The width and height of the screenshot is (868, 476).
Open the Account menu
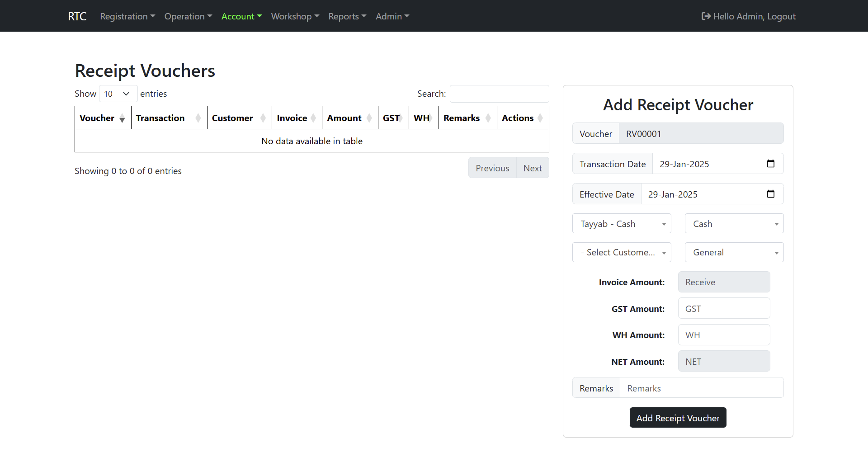pyautogui.click(x=241, y=16)
